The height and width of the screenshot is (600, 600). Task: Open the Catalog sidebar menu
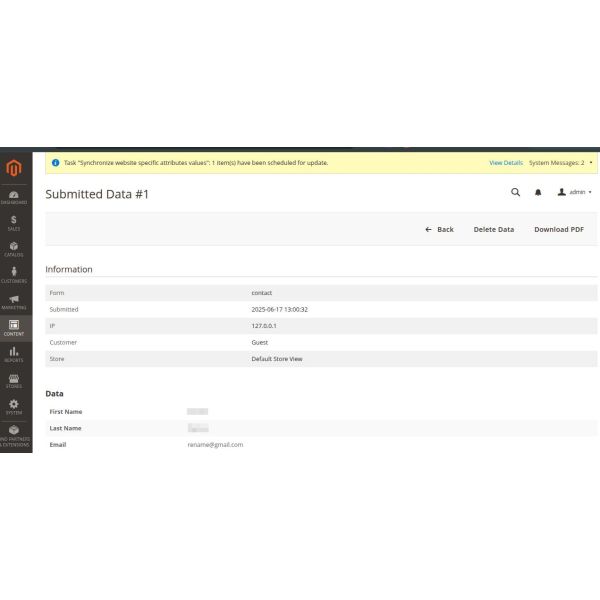tap(14, 249)
